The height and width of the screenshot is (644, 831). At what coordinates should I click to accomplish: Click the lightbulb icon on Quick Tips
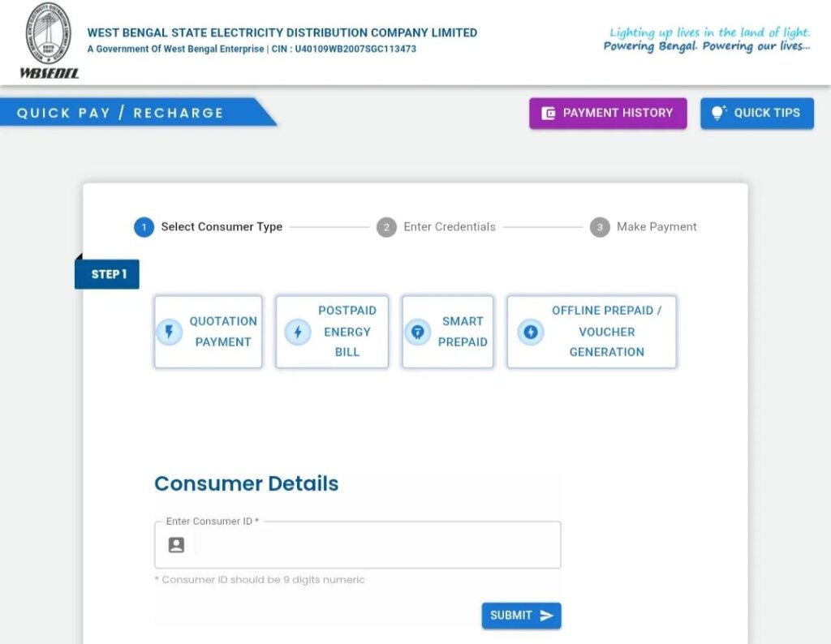(x=718, y=113)
